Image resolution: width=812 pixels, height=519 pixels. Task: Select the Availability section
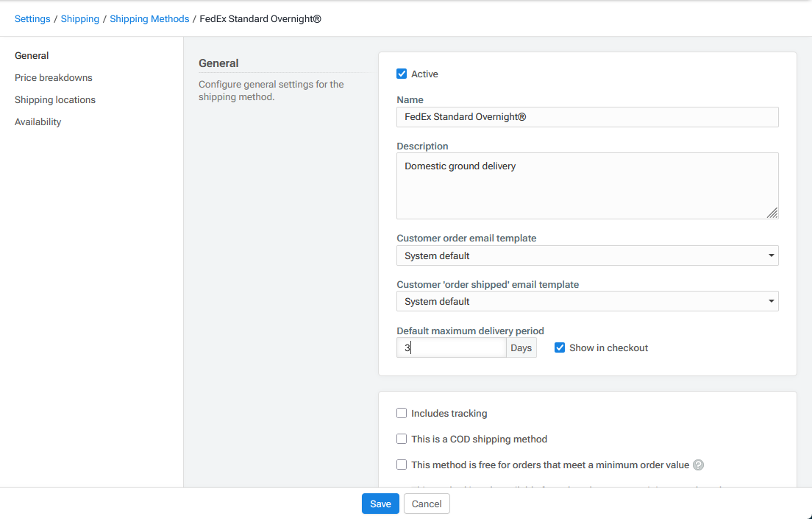click(x=38, y=121)
